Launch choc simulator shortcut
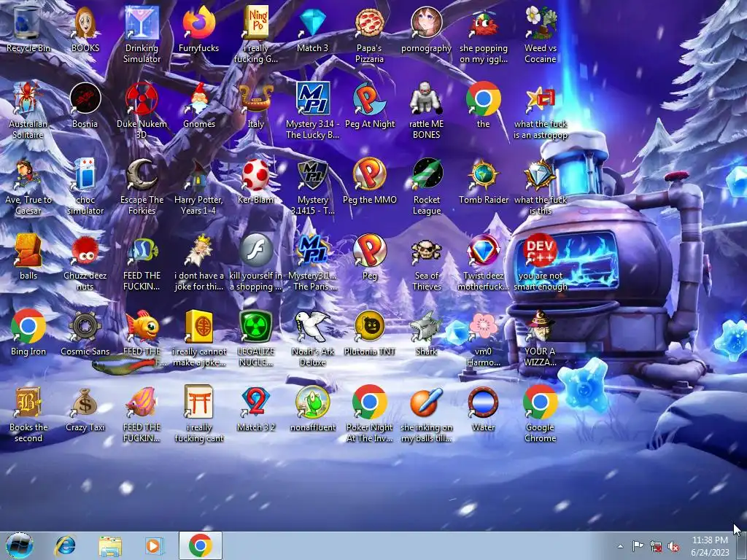Image resolution: width=747 pixels, height=560 pixels. coord(85,186)
